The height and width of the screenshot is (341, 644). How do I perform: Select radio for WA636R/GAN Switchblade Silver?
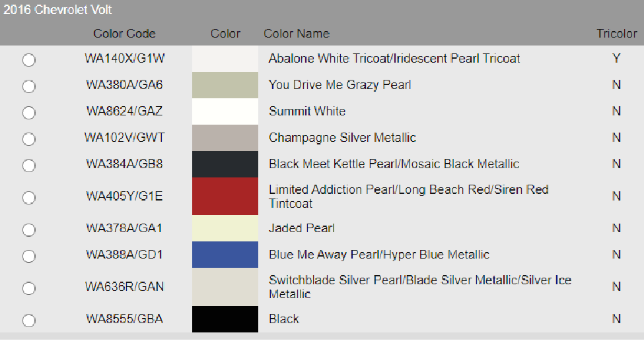[x=29, y=288]
